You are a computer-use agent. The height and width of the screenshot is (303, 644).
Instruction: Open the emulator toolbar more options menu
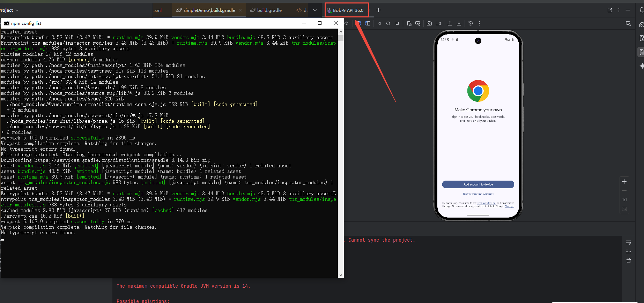tap(480, 23)
